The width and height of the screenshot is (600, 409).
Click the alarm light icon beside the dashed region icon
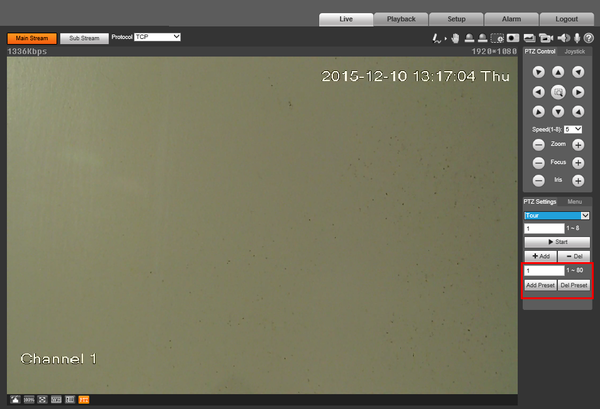coord(483,38)
